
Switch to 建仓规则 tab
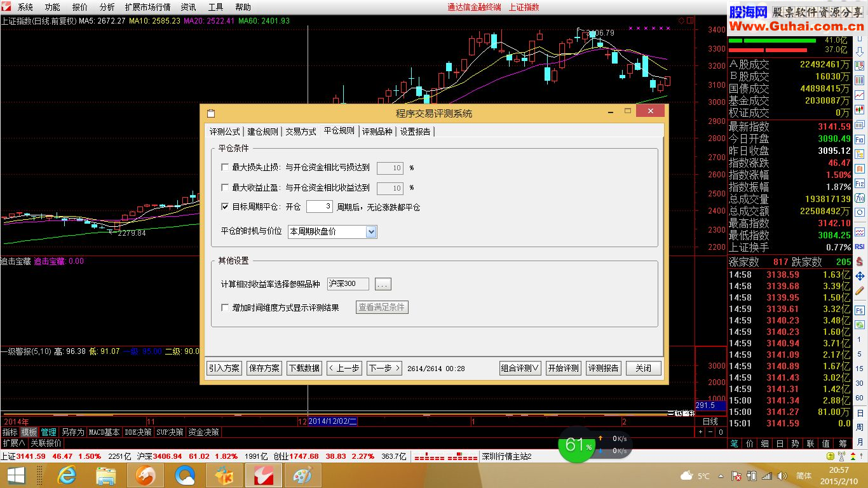tap(262, 132)
